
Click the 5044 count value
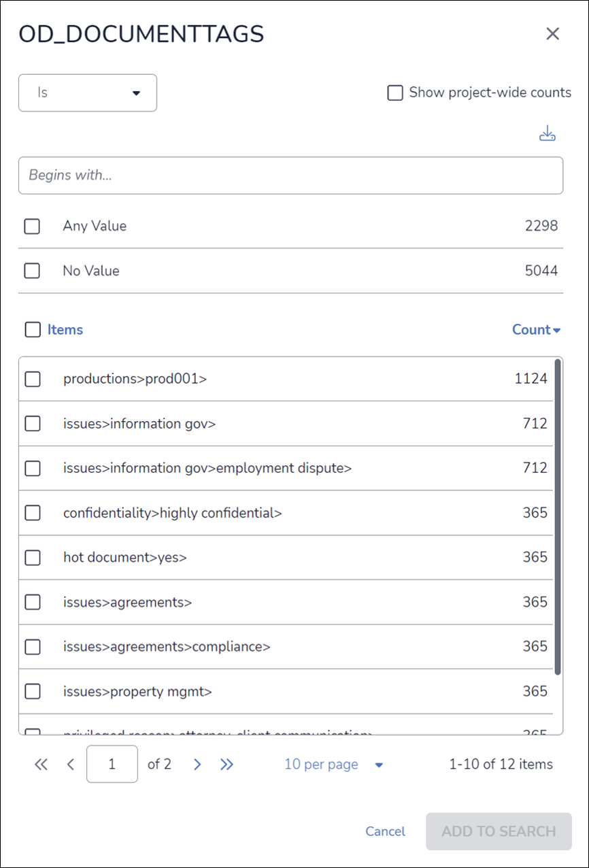pyautogui.click(x=541, y=271)
